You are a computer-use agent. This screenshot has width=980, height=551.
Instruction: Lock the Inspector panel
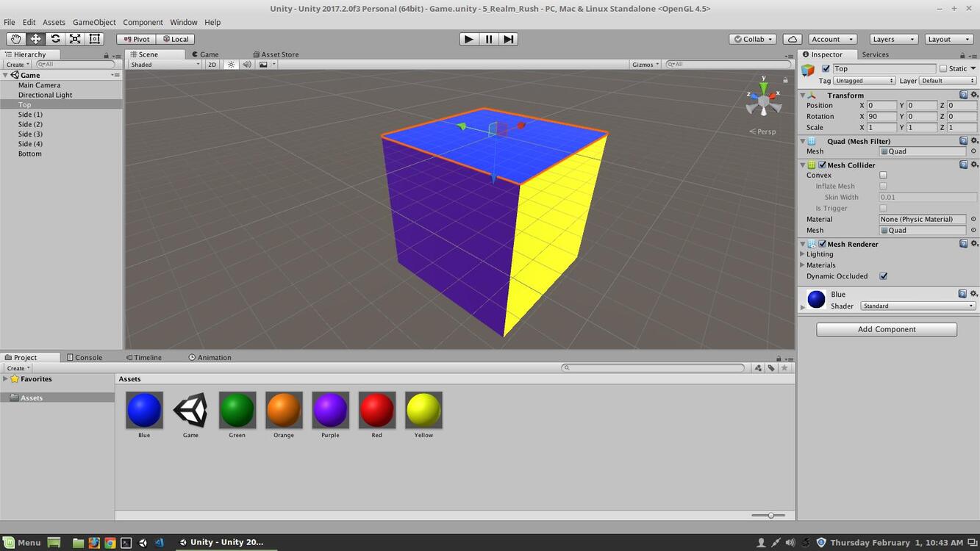[x=962, y=55]
